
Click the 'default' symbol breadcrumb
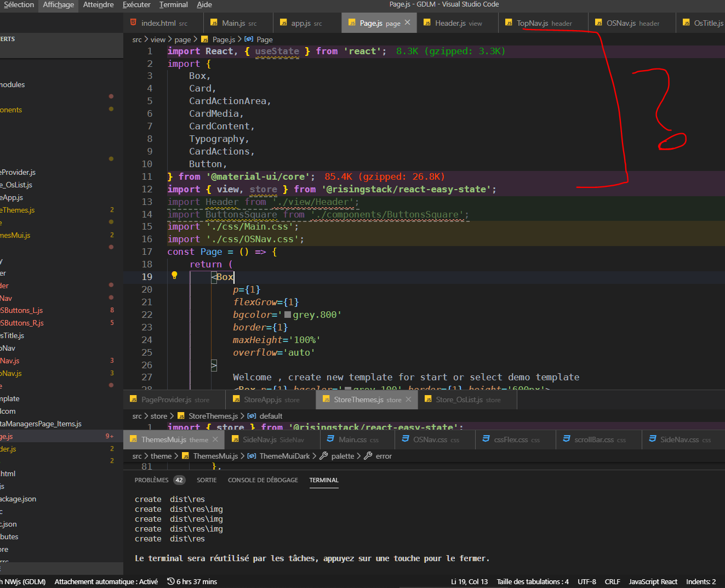271,416
